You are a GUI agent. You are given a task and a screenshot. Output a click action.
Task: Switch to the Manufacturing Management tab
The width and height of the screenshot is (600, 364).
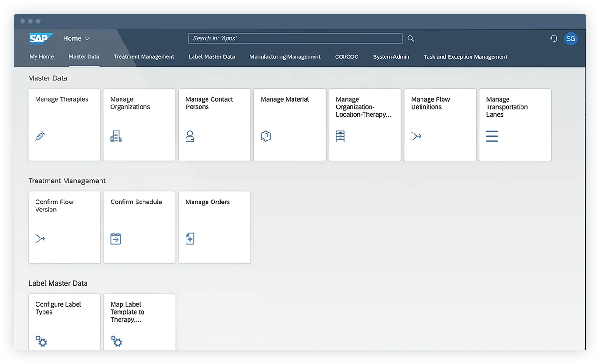tap(285, 56)
